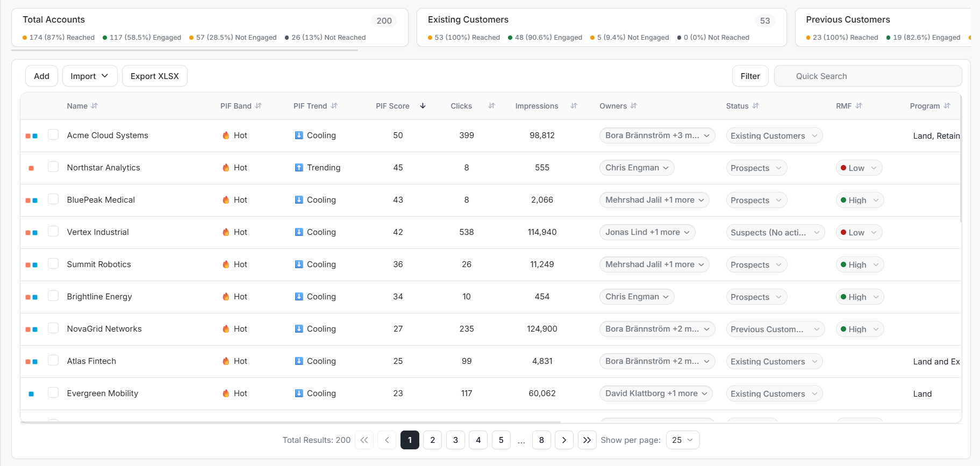The height and width of the screenshot is (466, 980).
Task: Tick the BluePeak Medical checkbox
Action: [x=53, y=199]
